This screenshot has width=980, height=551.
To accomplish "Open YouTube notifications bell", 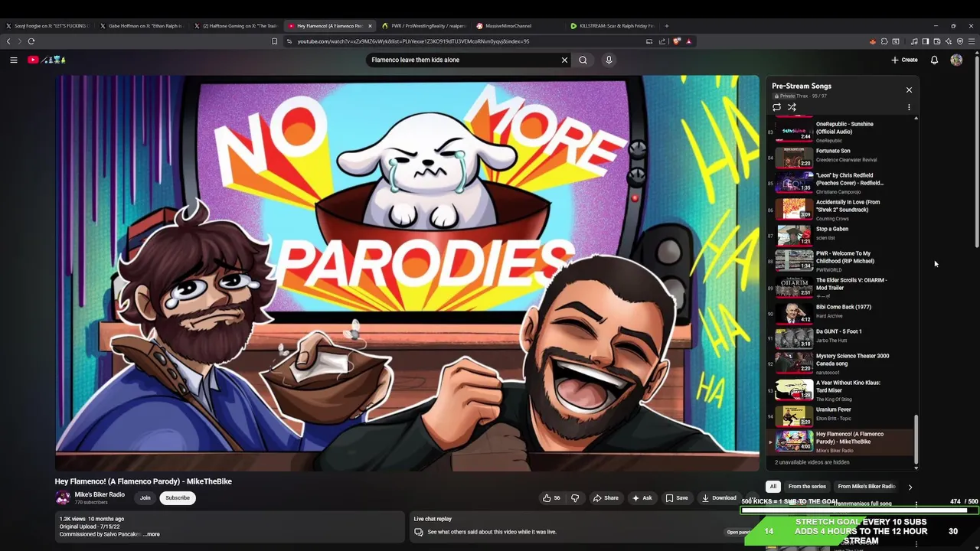I will tap(934, 60).
